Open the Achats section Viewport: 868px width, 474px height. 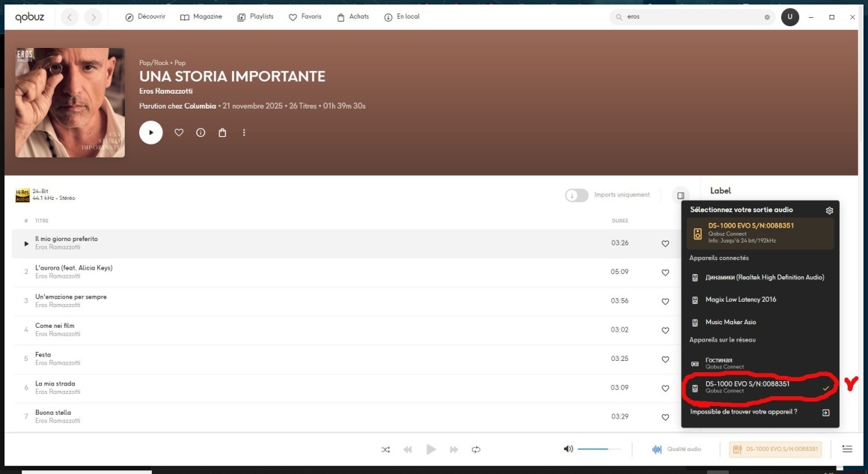pos(352,17)
